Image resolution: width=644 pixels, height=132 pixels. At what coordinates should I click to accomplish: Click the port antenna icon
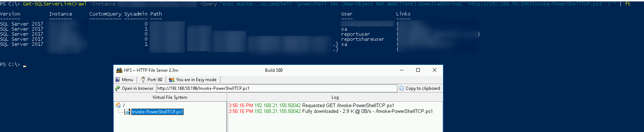143,80
